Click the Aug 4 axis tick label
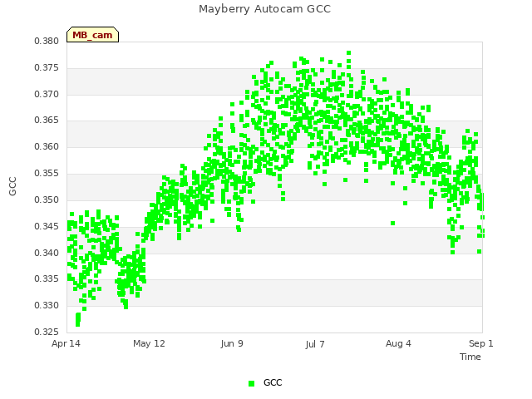 point(398,343)
